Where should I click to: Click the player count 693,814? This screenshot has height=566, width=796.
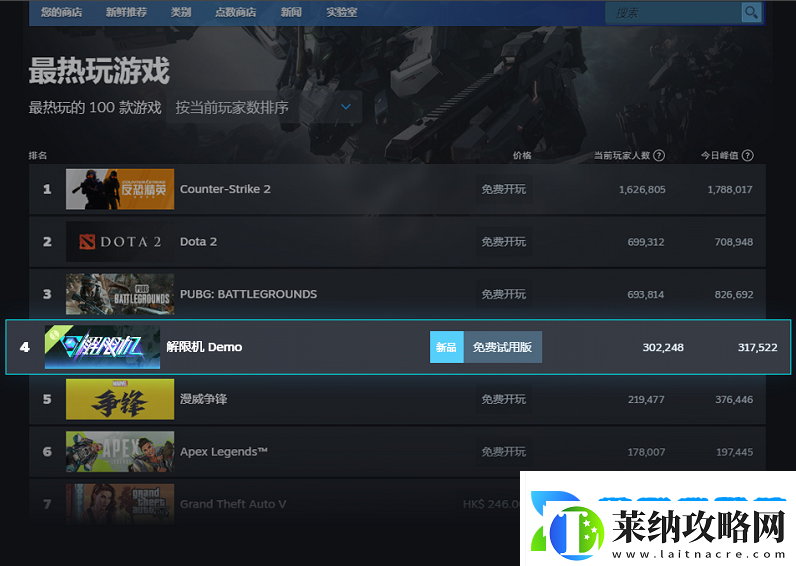click(645, 294)
